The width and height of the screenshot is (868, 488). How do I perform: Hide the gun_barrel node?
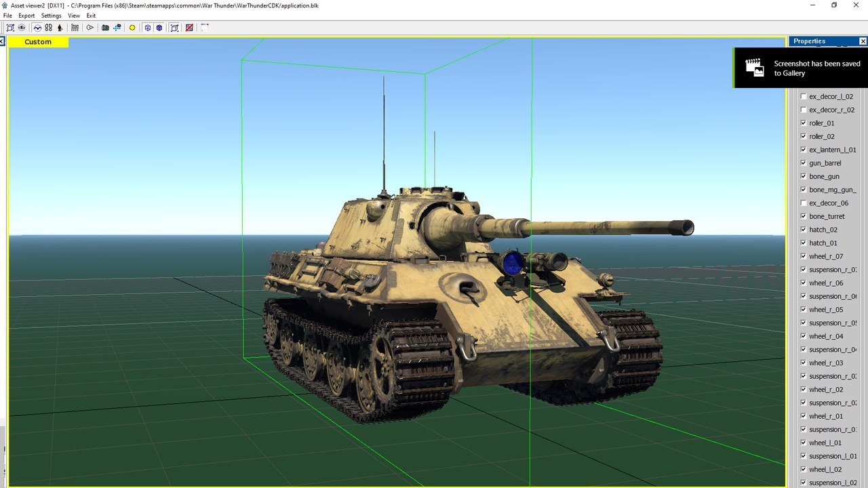(x=804, y=163)
